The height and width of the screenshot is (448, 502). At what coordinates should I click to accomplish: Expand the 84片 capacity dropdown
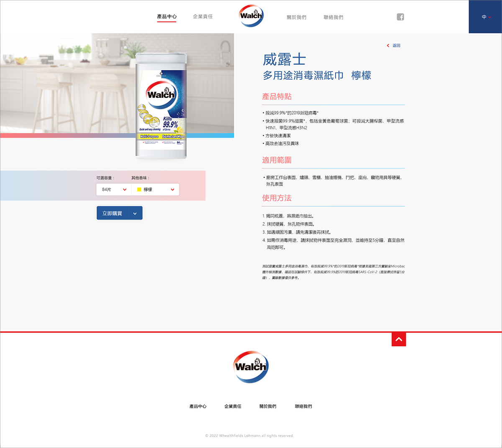click(x=114, y=189)
